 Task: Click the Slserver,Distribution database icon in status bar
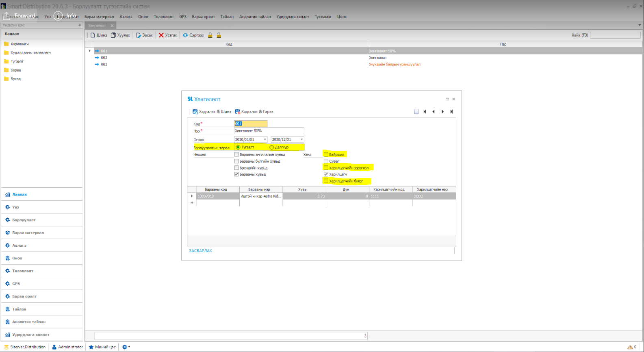pyautogui.click(x=6, y=347)
